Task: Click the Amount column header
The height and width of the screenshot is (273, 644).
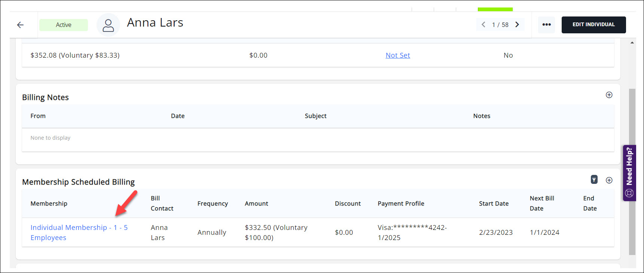Action: (x=256, y=204)
